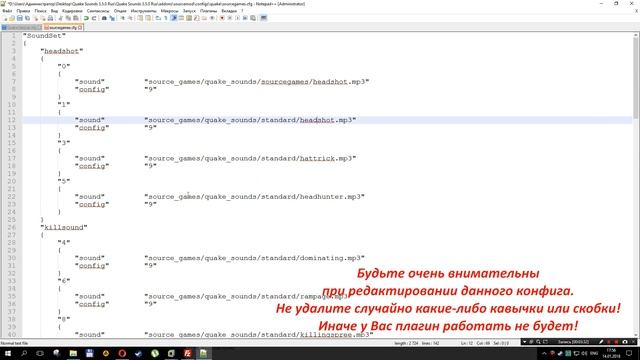
Task: Click the Zoom Out toolbar icon
Action: (x=130, y=18)
